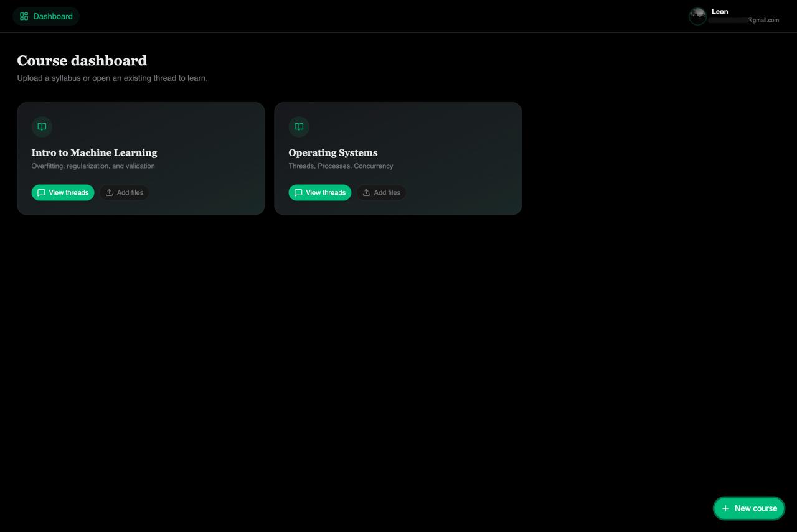Image resolution: width=797 pixels, height=532 pixels.
Task: Click book icon on Intro to Machine Learning card
Action: 42,127
